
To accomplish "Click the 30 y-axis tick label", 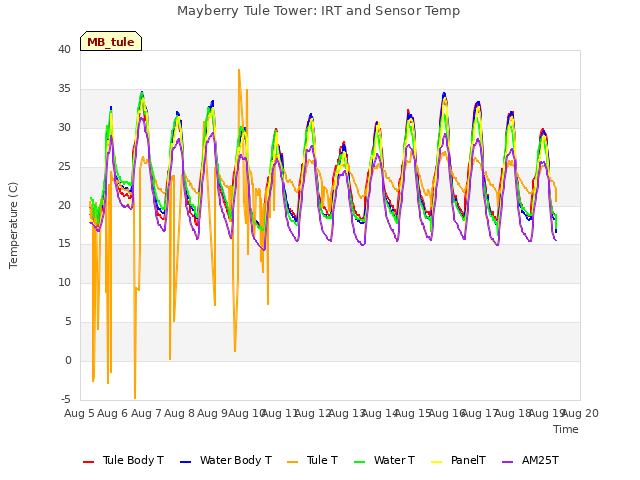I will pos(64,127).
